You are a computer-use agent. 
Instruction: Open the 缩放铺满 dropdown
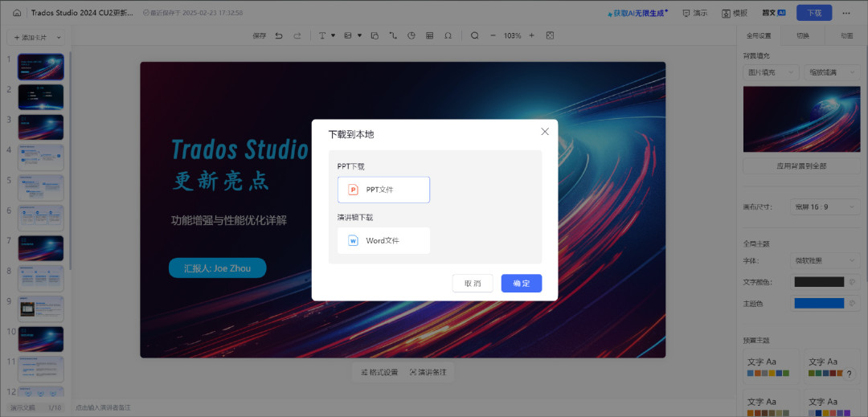(x=832, y=72)
